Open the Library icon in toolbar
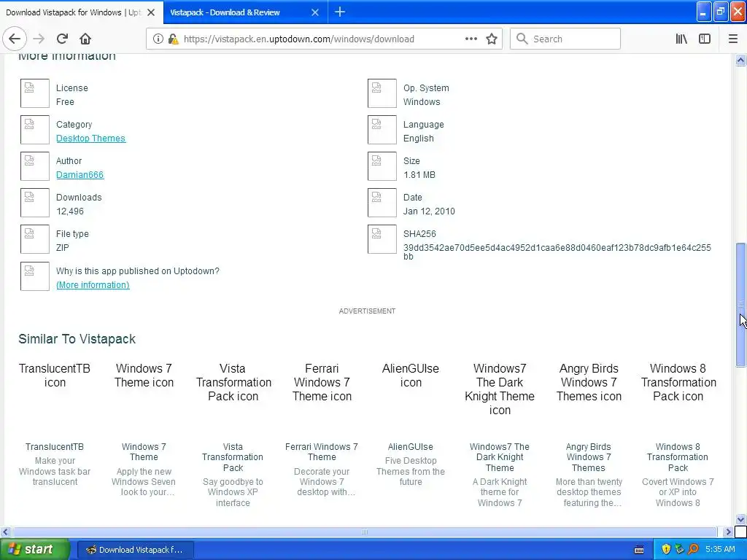This screenshot has height=560, width=747. pyautogui.click(x=681, y=39)
